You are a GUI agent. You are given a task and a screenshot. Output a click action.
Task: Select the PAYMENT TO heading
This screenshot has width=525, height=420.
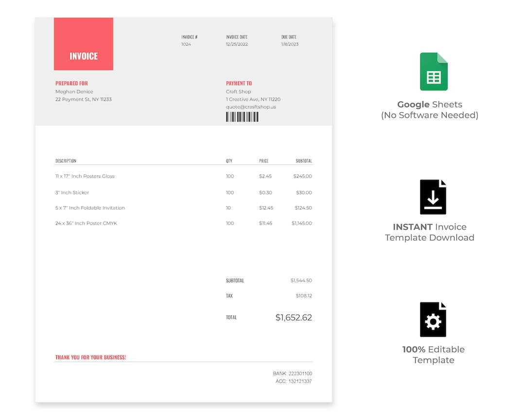239,83
